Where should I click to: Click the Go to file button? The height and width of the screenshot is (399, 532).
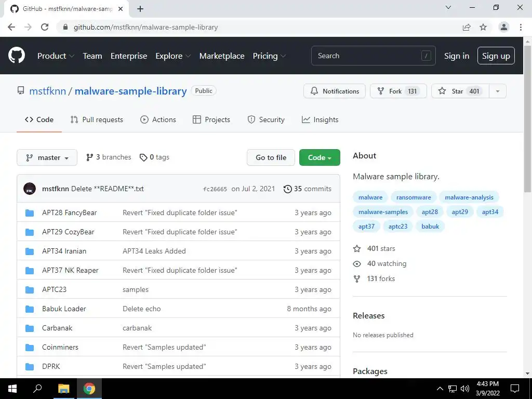[271, 157]
